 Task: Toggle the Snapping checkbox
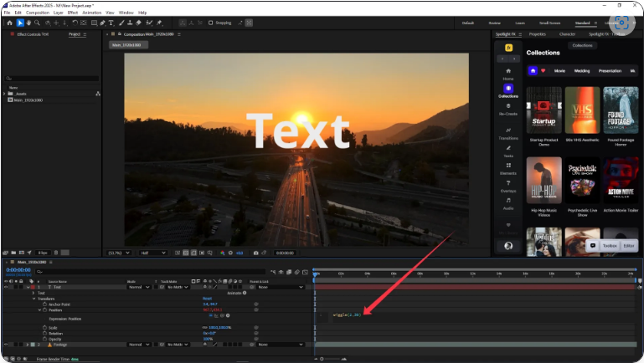pos(211,23)
